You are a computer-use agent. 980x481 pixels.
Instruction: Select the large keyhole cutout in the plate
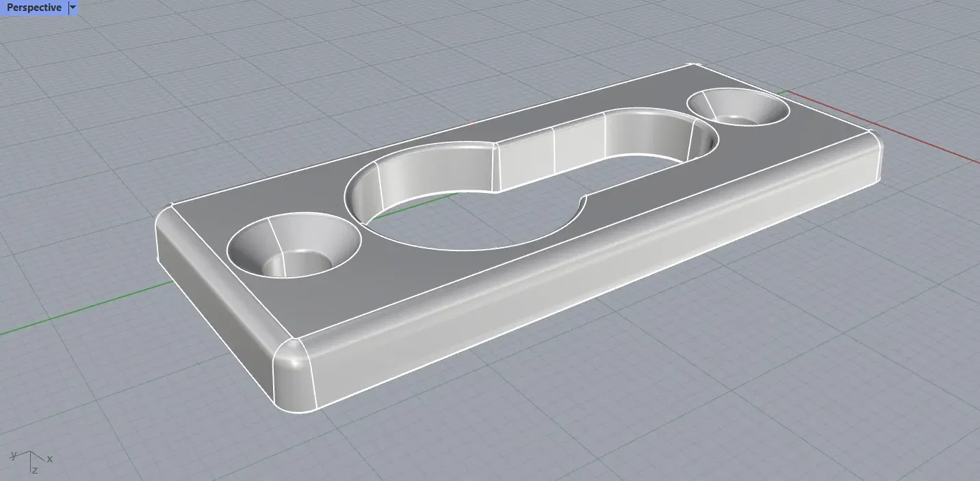coord(531,181)
